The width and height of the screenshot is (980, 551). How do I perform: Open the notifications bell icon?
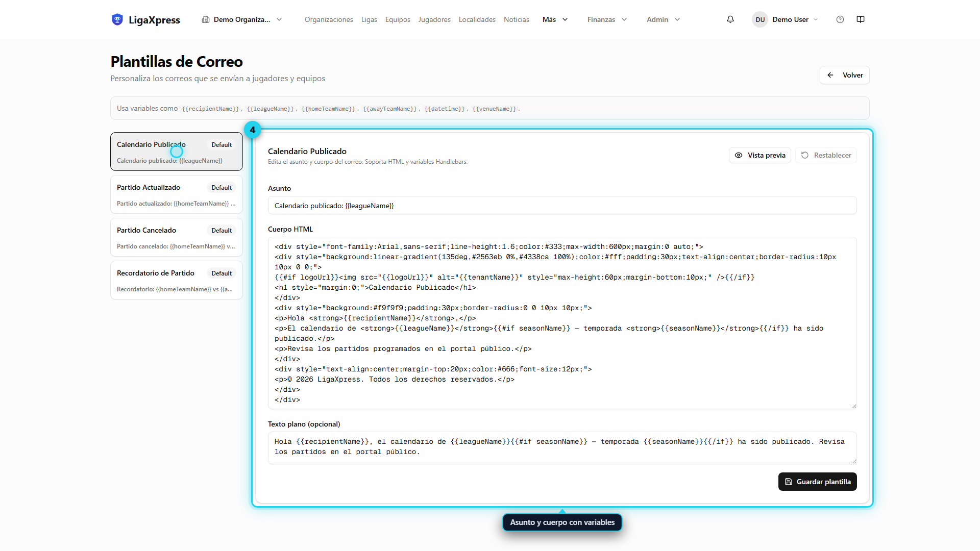(x=730, y=19)
